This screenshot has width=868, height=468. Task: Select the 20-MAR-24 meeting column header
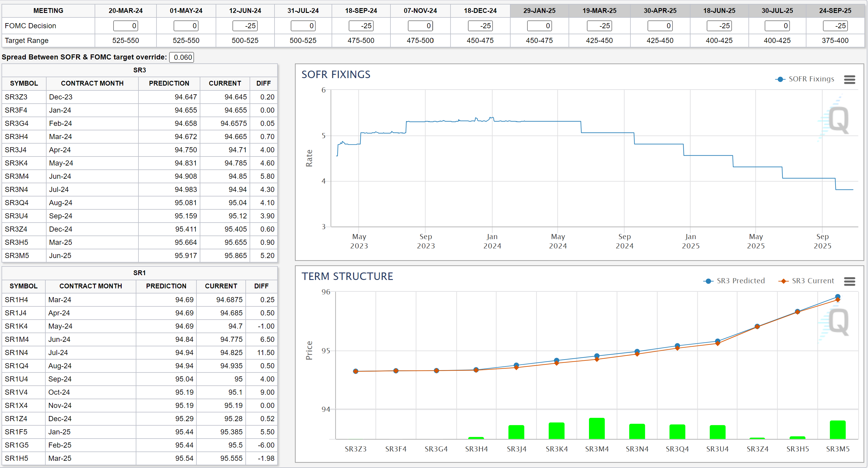click(125, 11)
